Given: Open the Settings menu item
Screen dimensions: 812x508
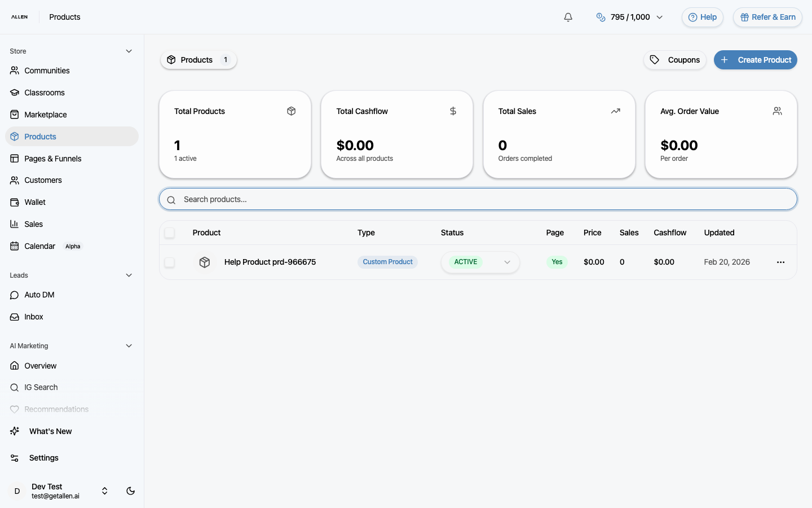Looking at the screenshot, I should [43, 458].
